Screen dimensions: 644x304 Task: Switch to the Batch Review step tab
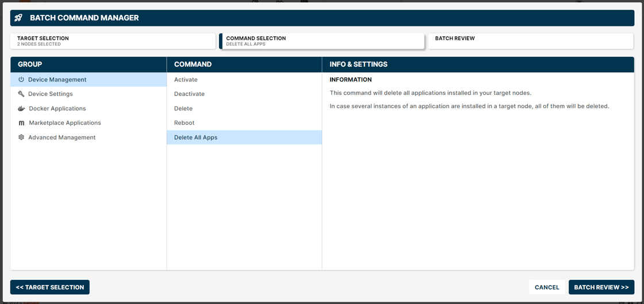pos(531,41)
